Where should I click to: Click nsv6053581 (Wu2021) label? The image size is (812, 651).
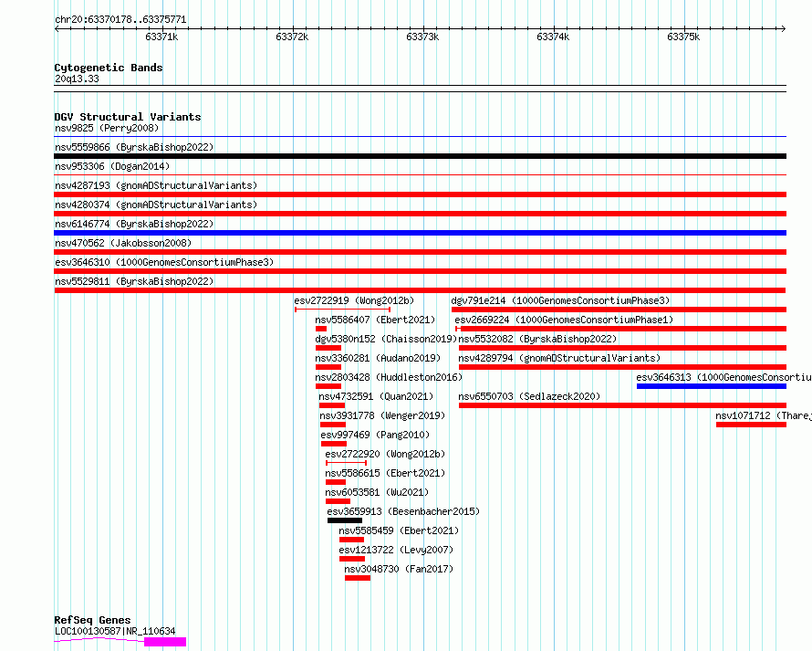(x=377, y=492)
